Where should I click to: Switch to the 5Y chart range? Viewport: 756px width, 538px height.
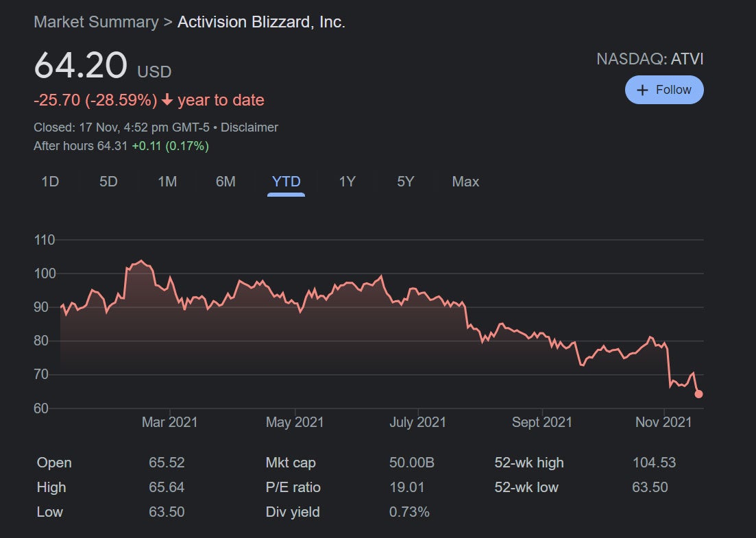pyautogui.click(x=405, y=182)
